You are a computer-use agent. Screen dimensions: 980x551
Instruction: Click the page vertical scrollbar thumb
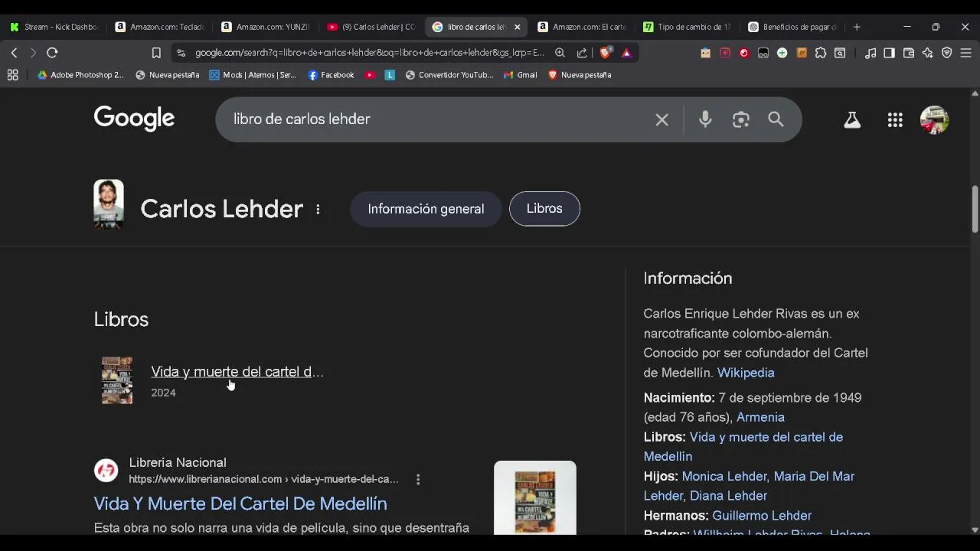(x=975, y=208)
